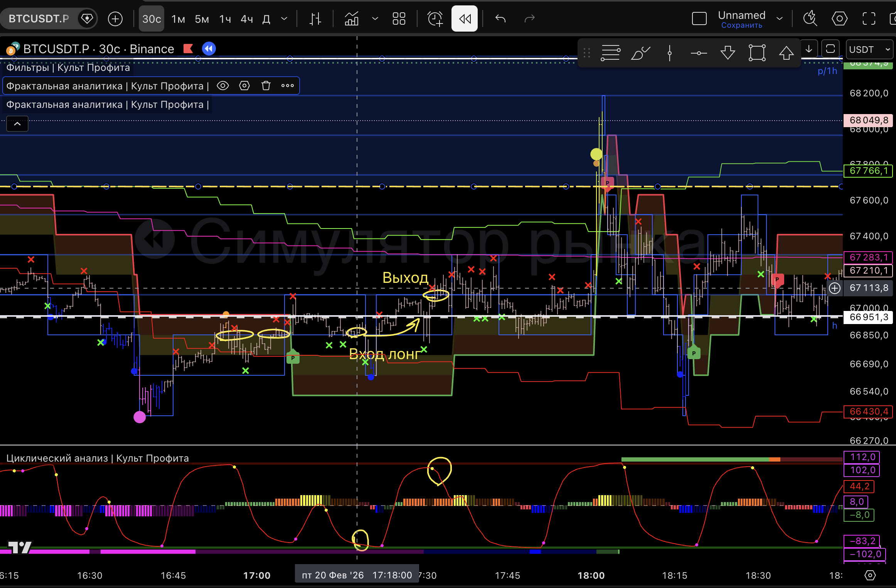Select the 1ч timeframe
Image resolution: width=896 pixels, height=588 pixels.
tap(225, 19)
